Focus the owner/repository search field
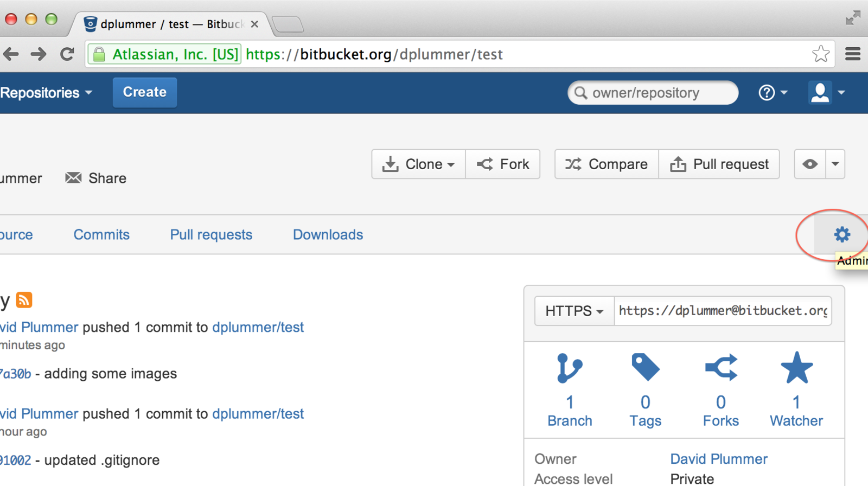The image size is (868, 486). coord(653,93)
